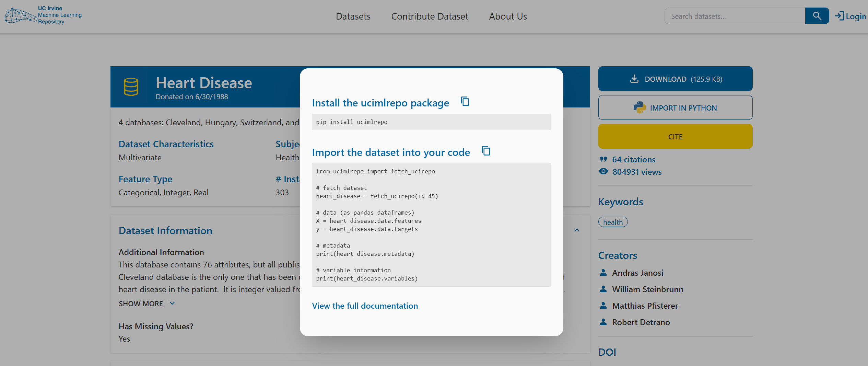Select the About Us menu item

click(x=508, y=16)
